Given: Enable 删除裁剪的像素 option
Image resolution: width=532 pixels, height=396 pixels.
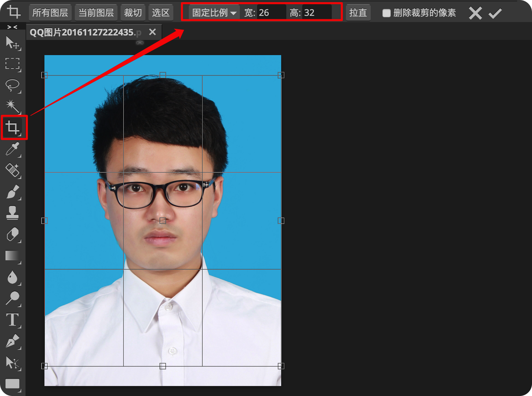Looking at the screenshot, I should [x=386, y=13].
